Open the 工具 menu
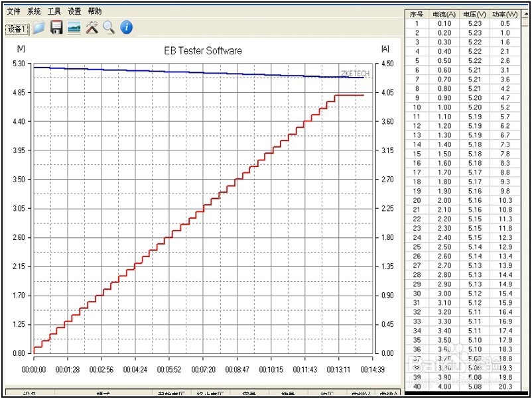The width and height of the screenshot is (532, 399). coord(54,11)
